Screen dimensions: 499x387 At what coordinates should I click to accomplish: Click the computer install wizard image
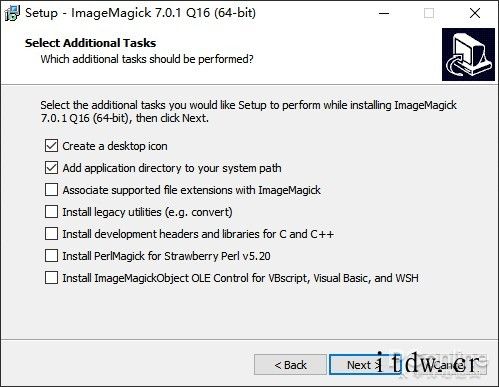click(468, 54)
